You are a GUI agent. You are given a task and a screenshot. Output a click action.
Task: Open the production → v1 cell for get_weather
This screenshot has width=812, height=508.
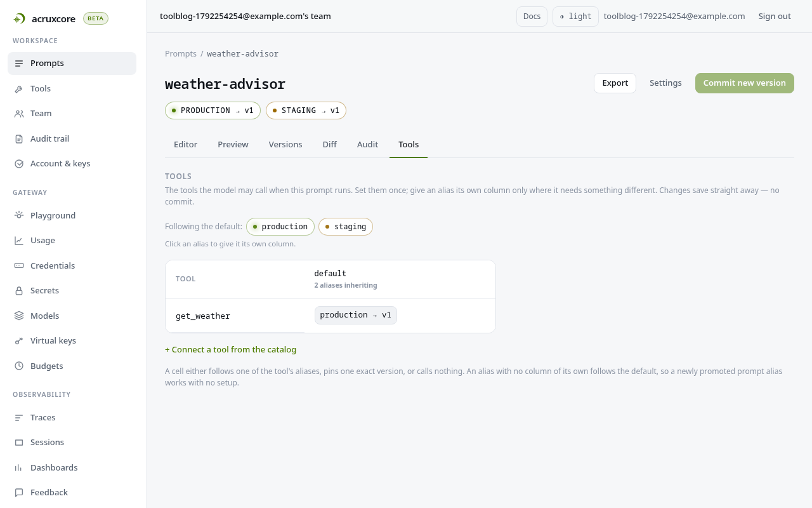[356, 315]
